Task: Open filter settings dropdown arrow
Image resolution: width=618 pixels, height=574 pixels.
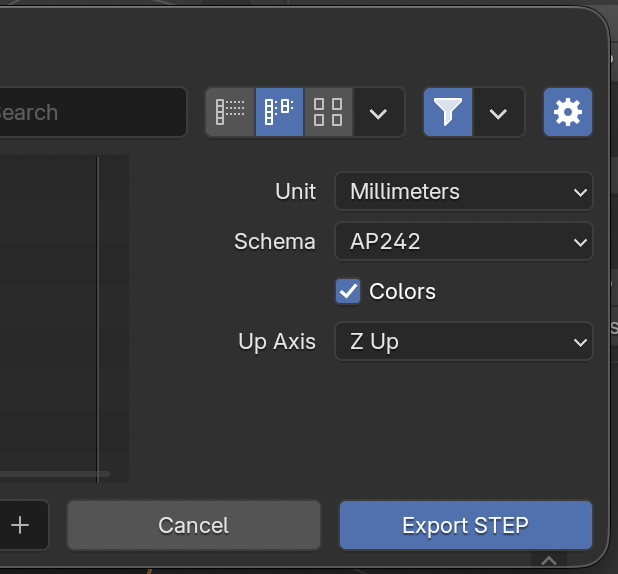Action: click(x=498, y=113)
